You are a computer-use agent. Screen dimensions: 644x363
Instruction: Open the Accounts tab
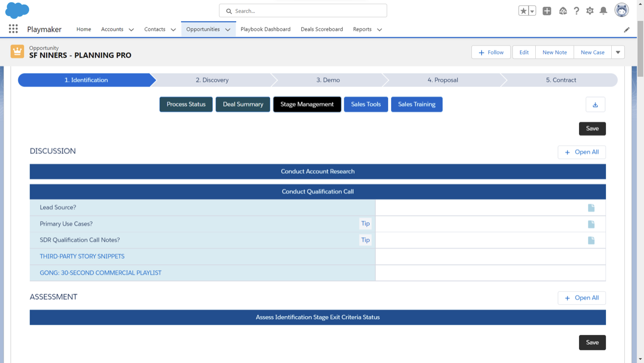112,29
